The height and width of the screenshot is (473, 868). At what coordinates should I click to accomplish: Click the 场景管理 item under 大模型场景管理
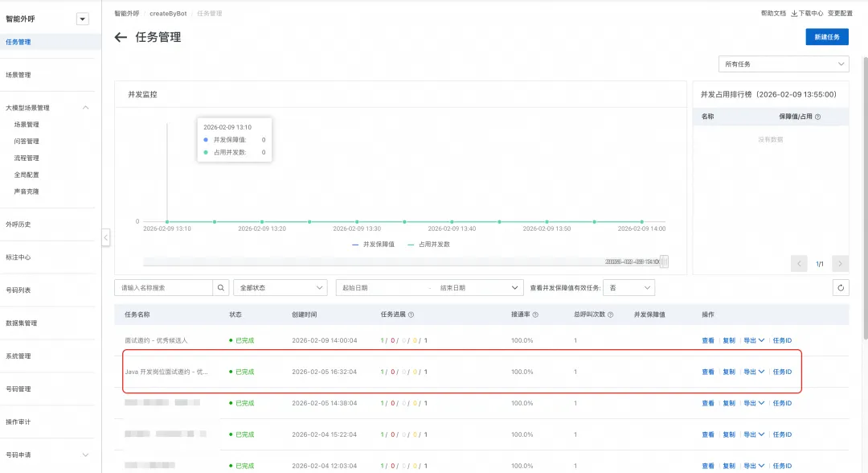pos(27,125)
